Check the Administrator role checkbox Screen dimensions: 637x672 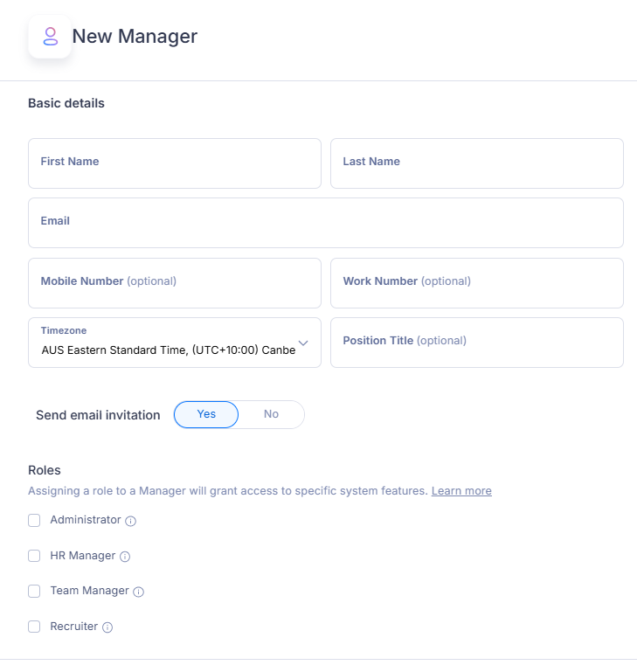click(x=34, y=520)
